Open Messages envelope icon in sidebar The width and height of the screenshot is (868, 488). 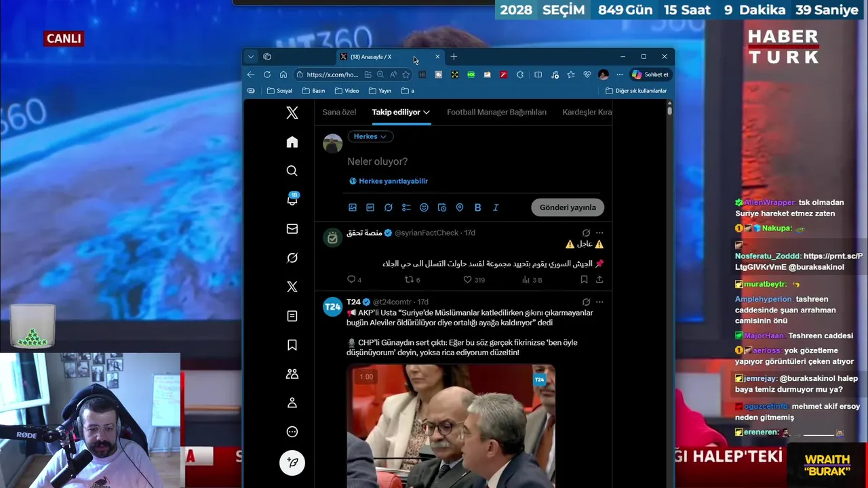click(x=292, y=229)
